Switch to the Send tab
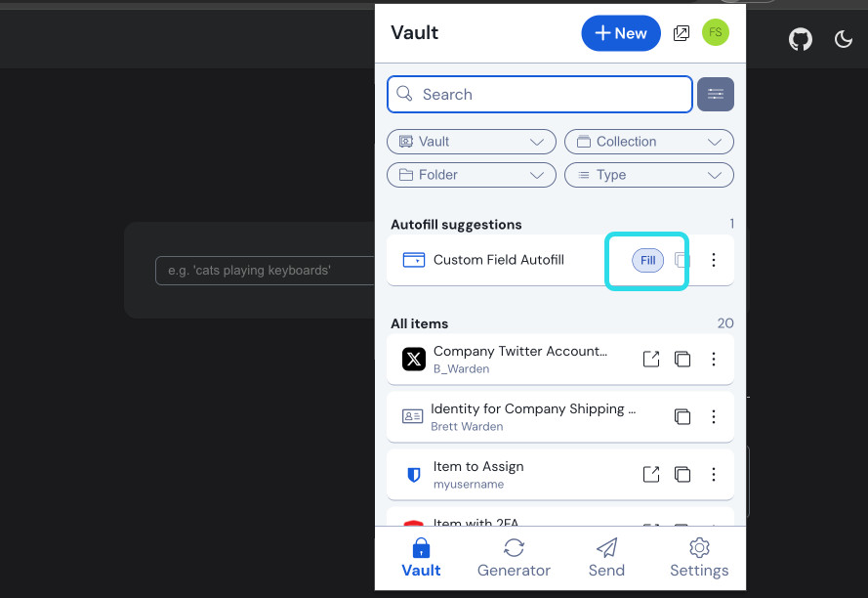Screen dimensions: 868x598 606,558
